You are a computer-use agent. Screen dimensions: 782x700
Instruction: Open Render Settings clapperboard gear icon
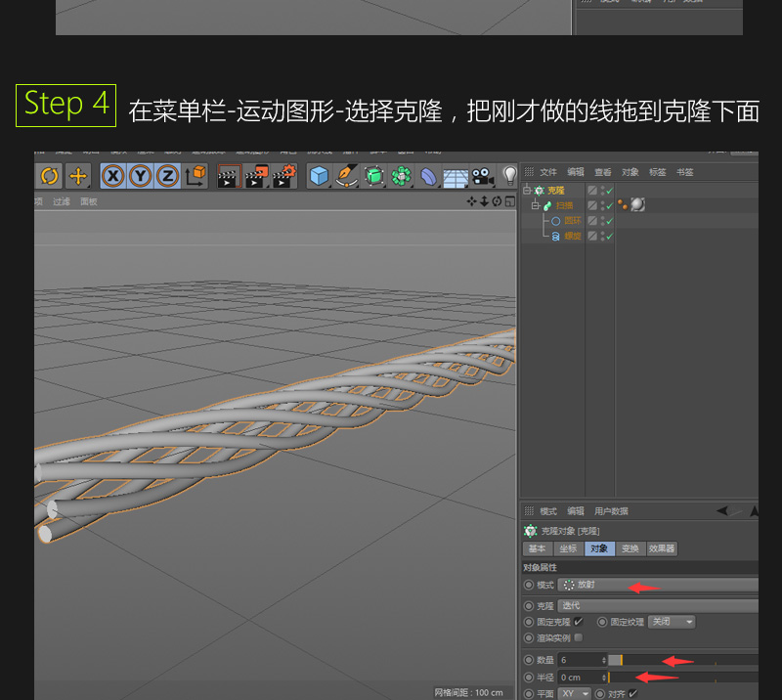click(x=284, y=176)
